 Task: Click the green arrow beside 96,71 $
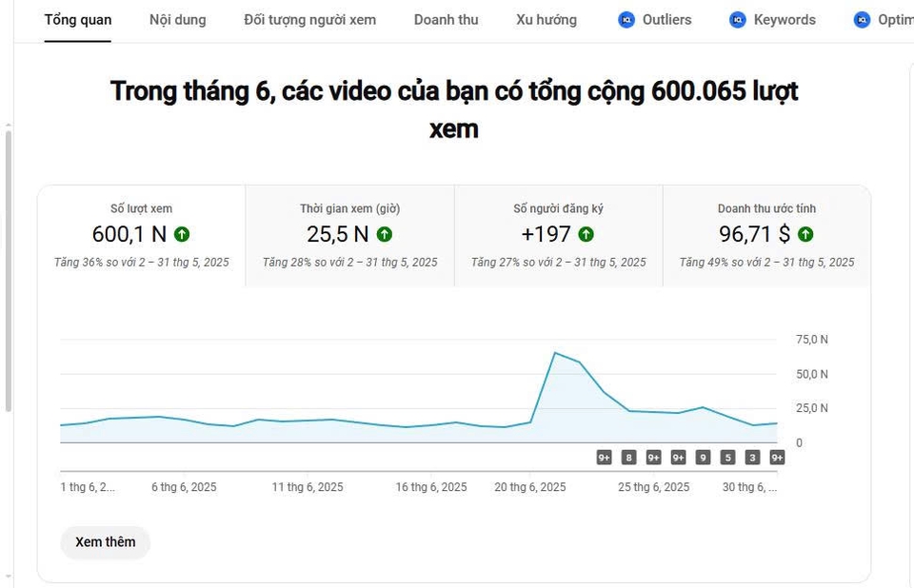point(805,234)
